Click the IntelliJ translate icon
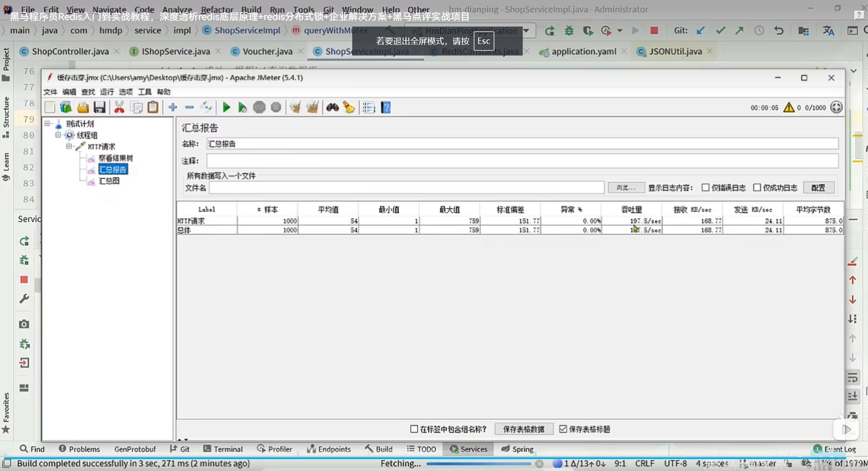Screen dimensions: 868x471 [828, 31]
